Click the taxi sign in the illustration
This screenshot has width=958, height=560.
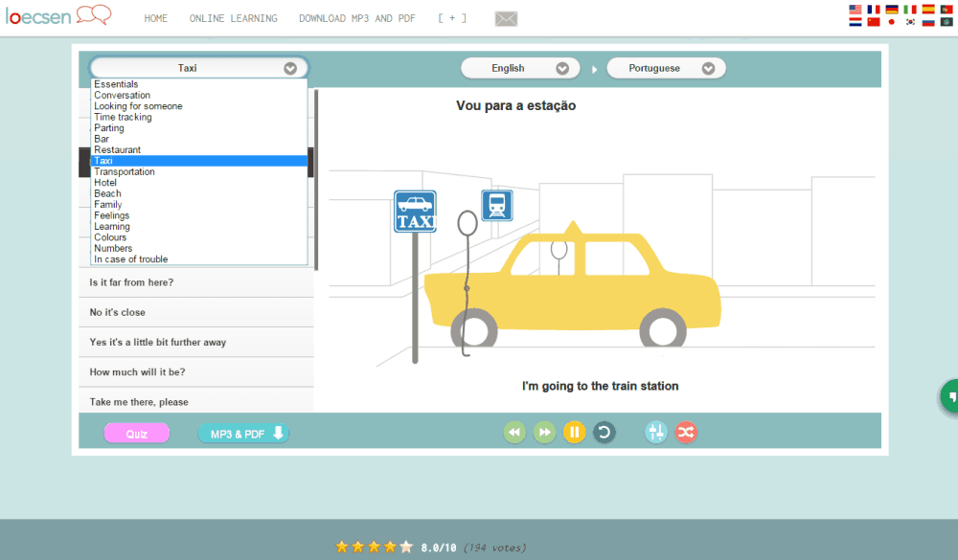416,212
